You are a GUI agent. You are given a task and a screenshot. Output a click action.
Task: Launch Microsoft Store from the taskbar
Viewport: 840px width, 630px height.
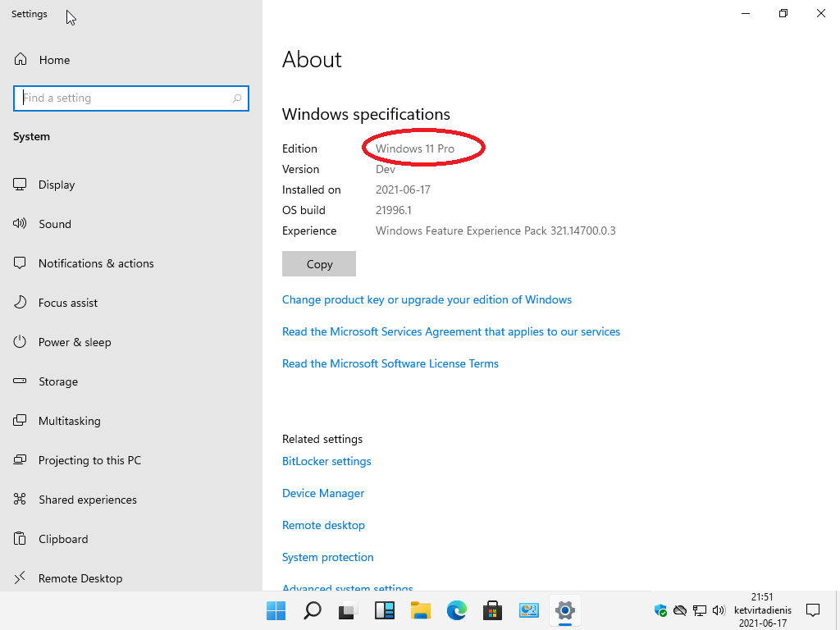(492, 610)
